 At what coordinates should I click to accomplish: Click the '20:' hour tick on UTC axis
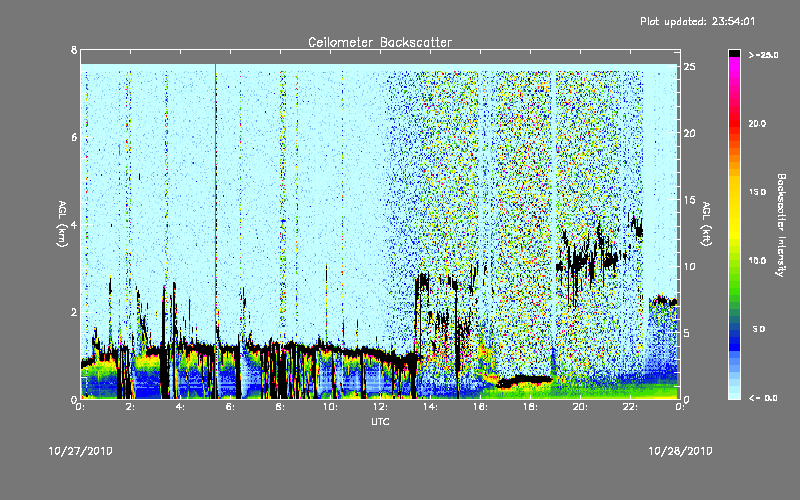580,407
